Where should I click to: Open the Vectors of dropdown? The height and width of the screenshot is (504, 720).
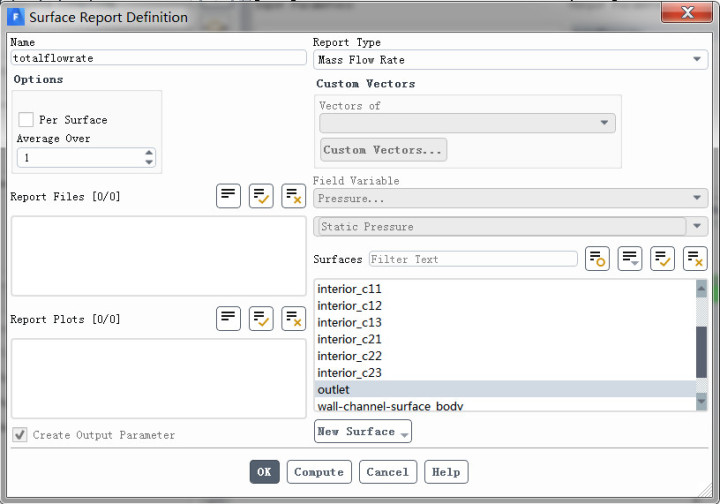[x=467, y=123]
